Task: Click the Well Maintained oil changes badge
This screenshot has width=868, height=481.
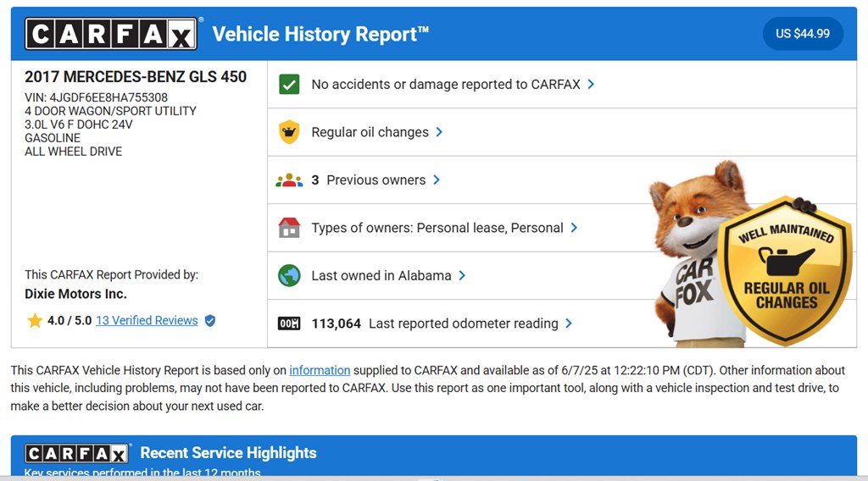Action: point(786,271)
